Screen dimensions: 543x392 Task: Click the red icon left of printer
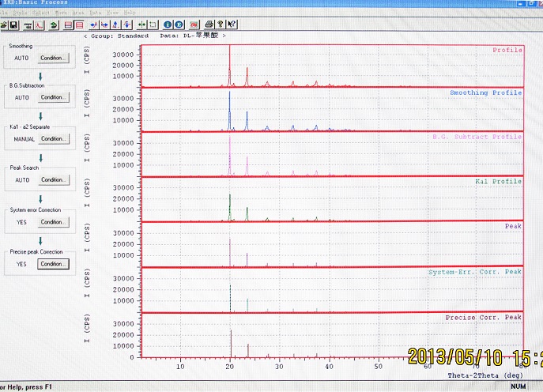click(194, 24)
